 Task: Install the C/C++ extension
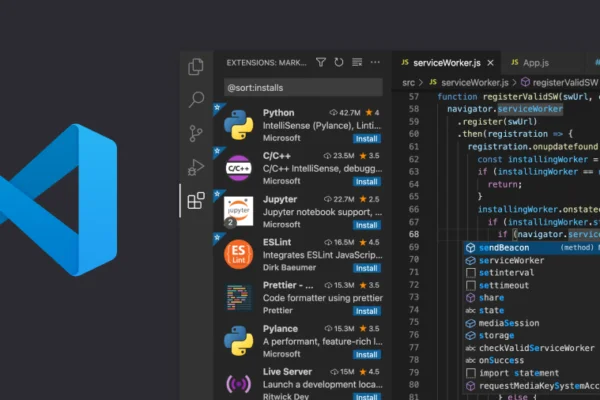tap(367, 181)
